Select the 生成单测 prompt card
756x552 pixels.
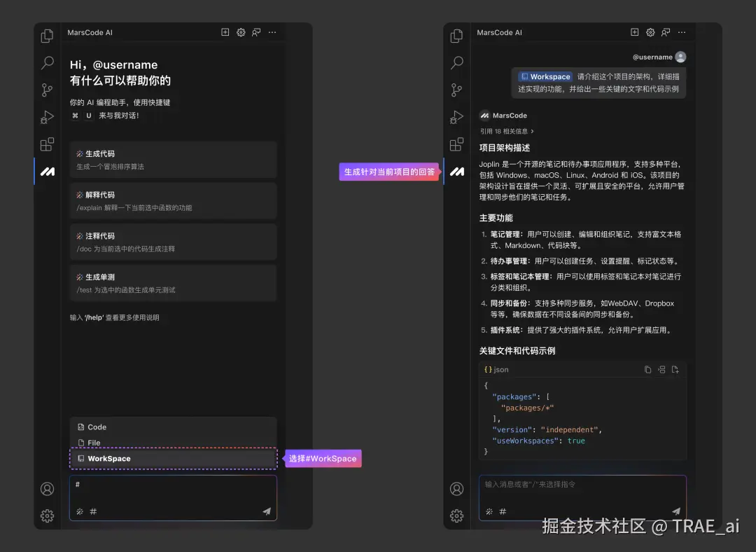tap(173, 283)
